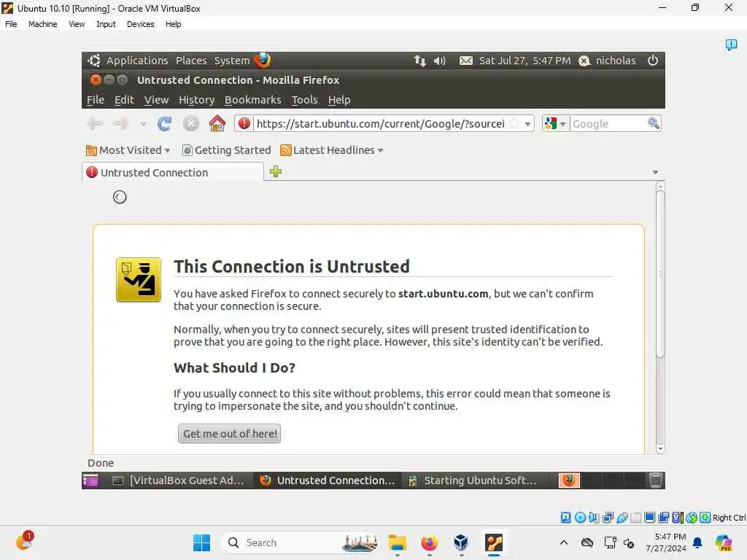The image size is (747, 560).
Task: Open nicholas user menu in panel
Action: pos(607,61)
